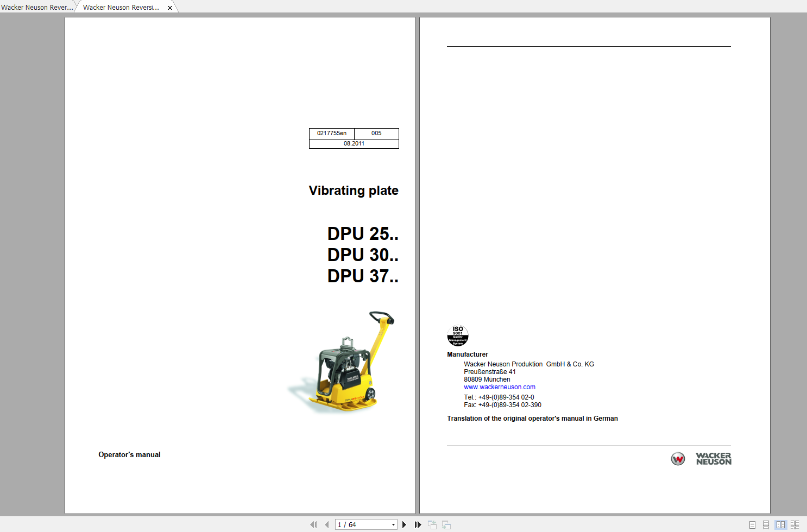This screenshot has width=807, height=532.
Task: Click the 'Operator's manual' text
Action: point(129,455)
